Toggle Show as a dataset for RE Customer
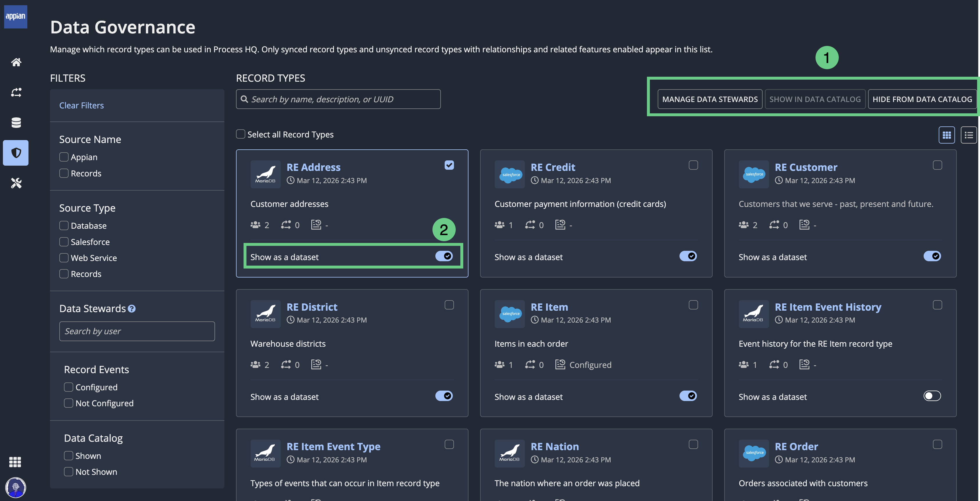The image size is (980, 501). (x=932, y=256)
